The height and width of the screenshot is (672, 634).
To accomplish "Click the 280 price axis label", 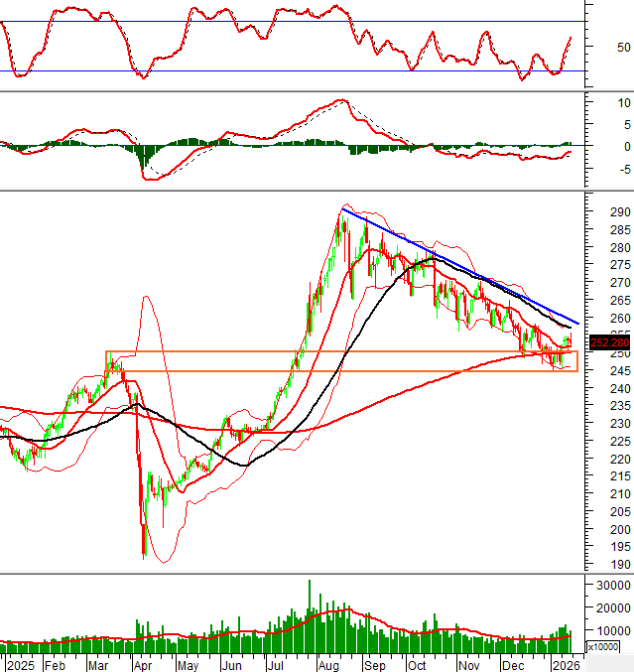I will click(620, 248).
